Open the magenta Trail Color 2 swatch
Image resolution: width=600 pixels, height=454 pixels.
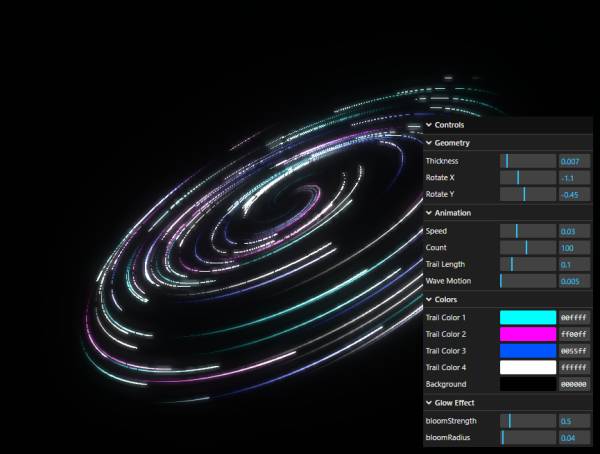[527, 334]
